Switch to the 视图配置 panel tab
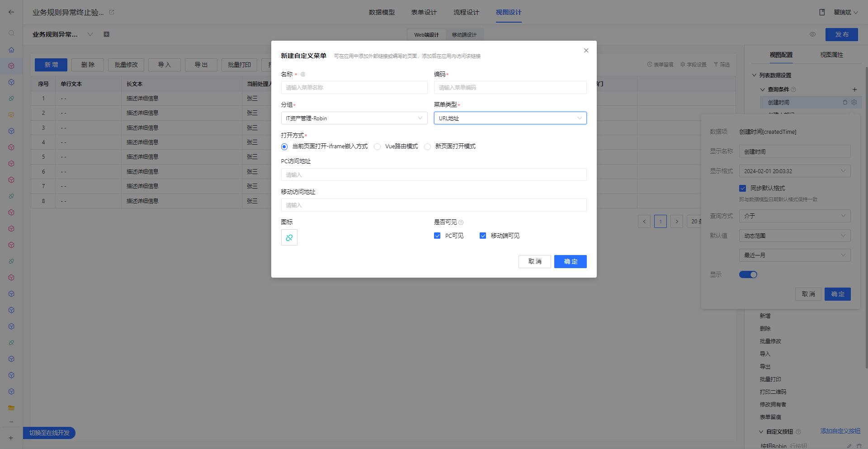This screenshot has width=868, height=449. (781, 55)
